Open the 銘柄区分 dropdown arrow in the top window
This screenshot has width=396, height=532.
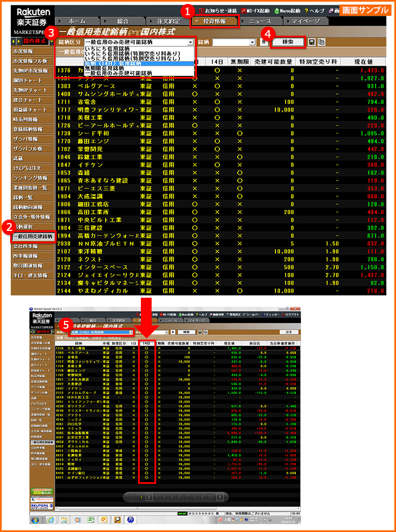coord(191,42)
